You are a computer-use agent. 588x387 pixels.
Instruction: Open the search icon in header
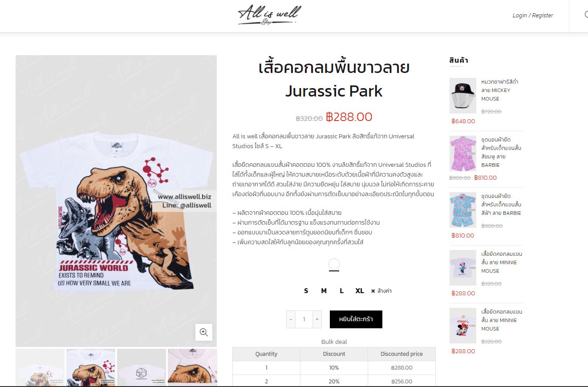pyautogui.click(x=586, y=15)
